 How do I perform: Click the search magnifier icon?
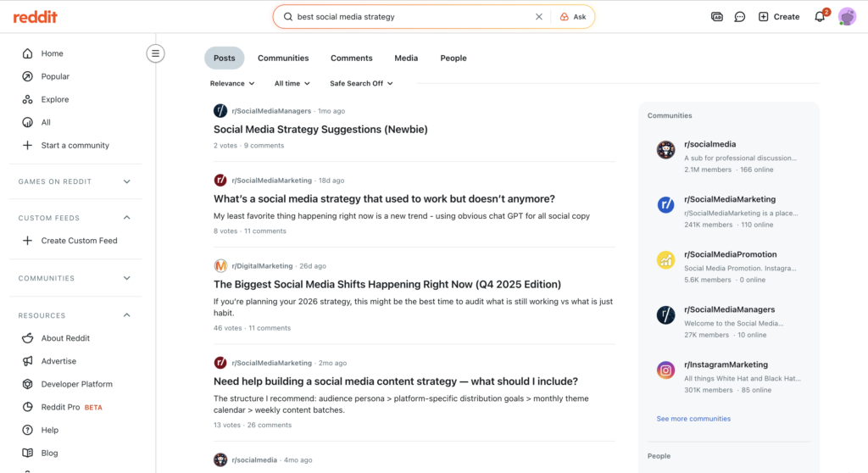pyautogui.click(x=288, y=17)
